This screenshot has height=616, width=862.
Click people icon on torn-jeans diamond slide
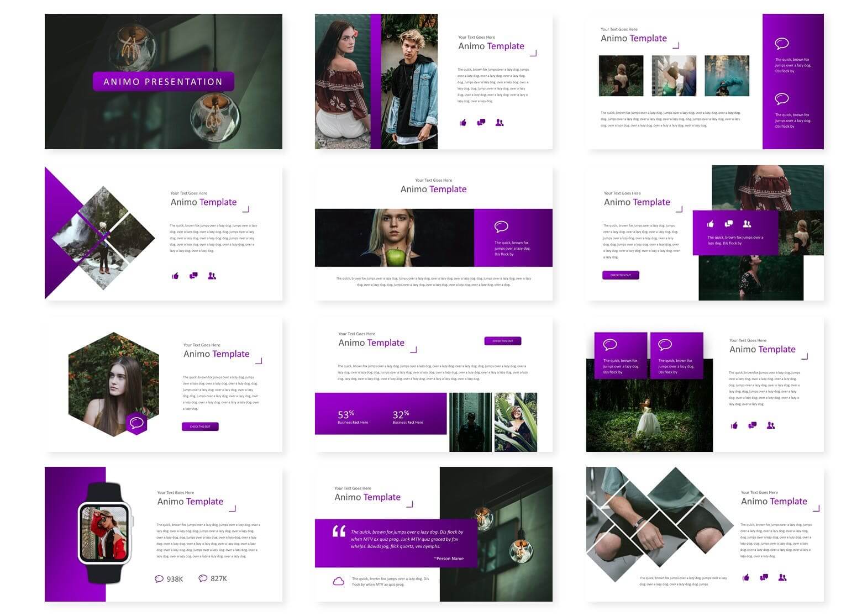coord(782,577)
